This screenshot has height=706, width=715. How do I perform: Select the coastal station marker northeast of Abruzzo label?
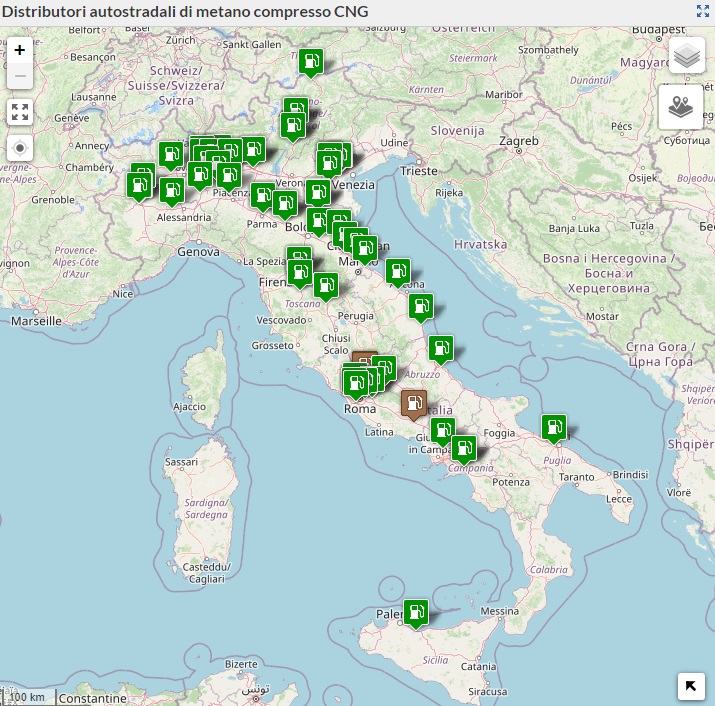pyautogui.click(x=441, y=350)
